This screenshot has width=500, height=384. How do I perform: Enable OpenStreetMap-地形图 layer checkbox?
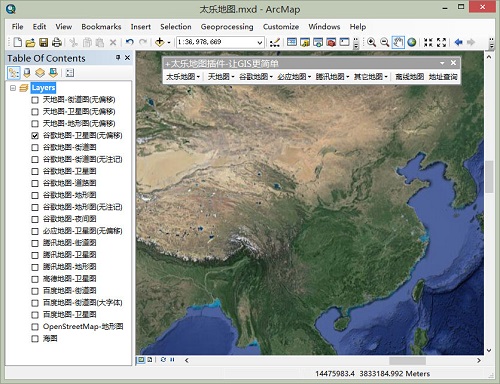[35, 327]
